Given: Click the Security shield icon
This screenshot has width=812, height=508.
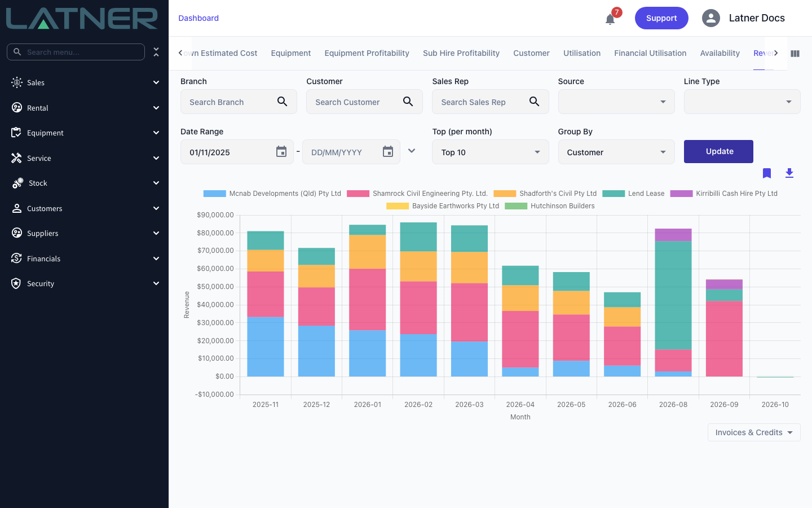Looking at the screenshot, I should [x=16, y=283].
